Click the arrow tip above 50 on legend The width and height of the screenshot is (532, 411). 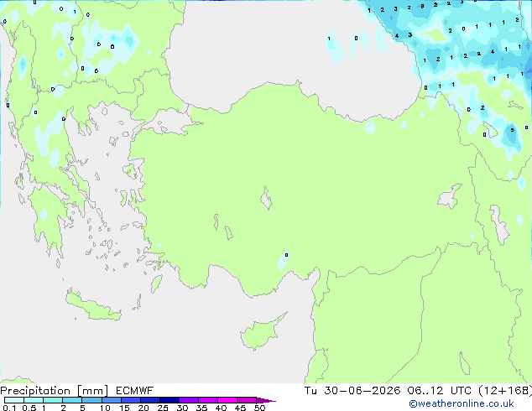pyautogui.click(x=266, y=400)
